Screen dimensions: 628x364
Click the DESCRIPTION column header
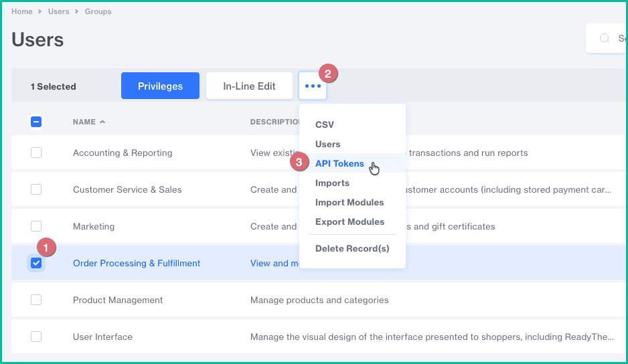276,122
